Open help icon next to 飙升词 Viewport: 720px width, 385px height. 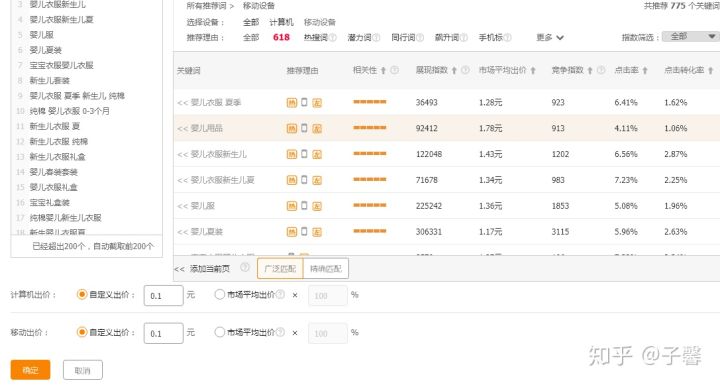pos(464,38)
